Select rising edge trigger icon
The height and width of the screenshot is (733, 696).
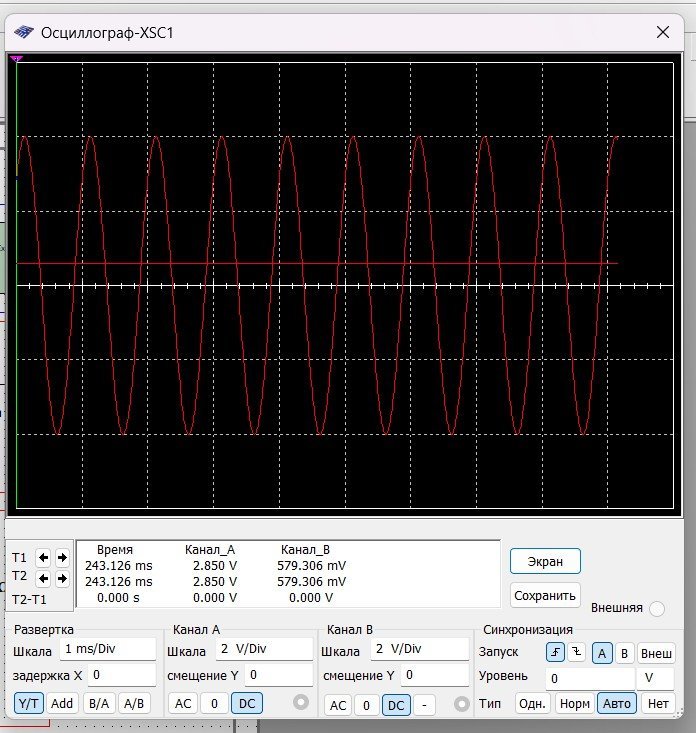tap(555, 653)
